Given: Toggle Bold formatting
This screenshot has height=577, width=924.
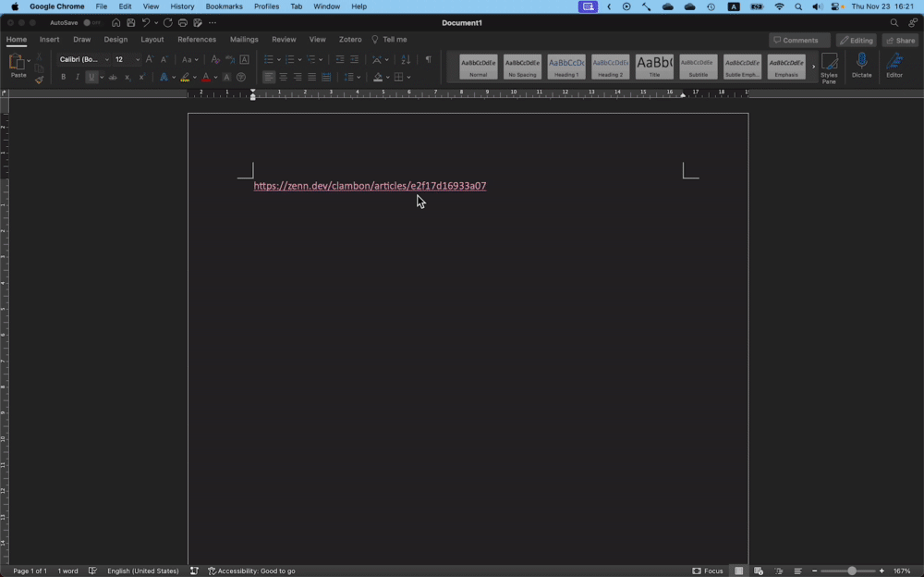Looking at the screenshot, I should pyautogui.click(x=63, y=78).
